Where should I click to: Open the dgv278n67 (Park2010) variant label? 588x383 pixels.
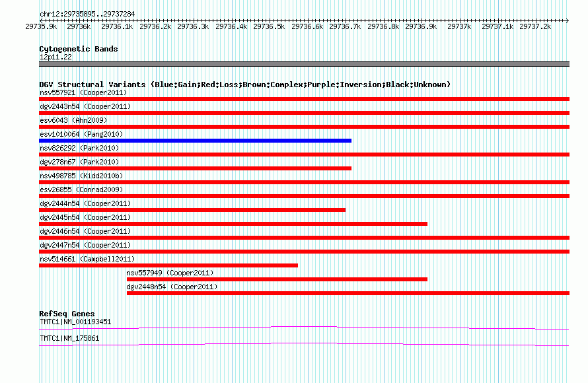pyautogui.click(x=79, y=162)
